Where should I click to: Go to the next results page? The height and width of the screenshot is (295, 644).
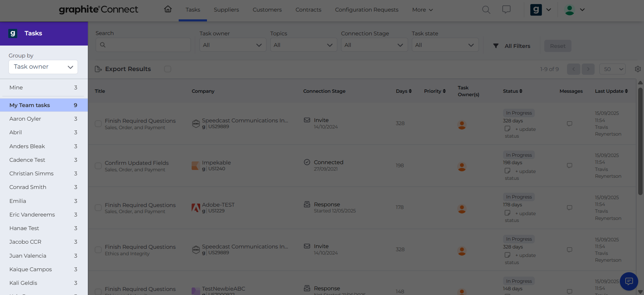[x=588, y=69]
